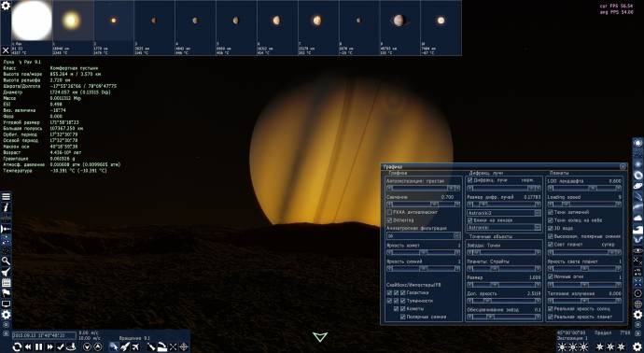This screenshot has width=644, height=353.
Task: Speed up time with fast-forward button
Action: 49,347
